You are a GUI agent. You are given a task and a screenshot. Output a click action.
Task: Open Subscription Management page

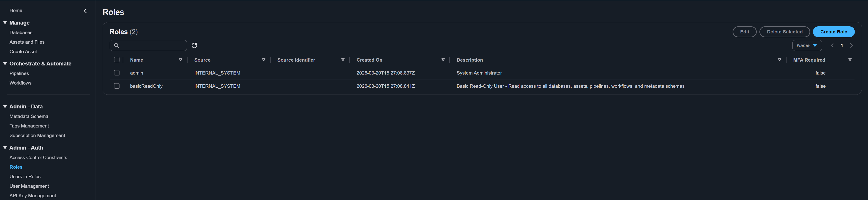coord(37,135)
